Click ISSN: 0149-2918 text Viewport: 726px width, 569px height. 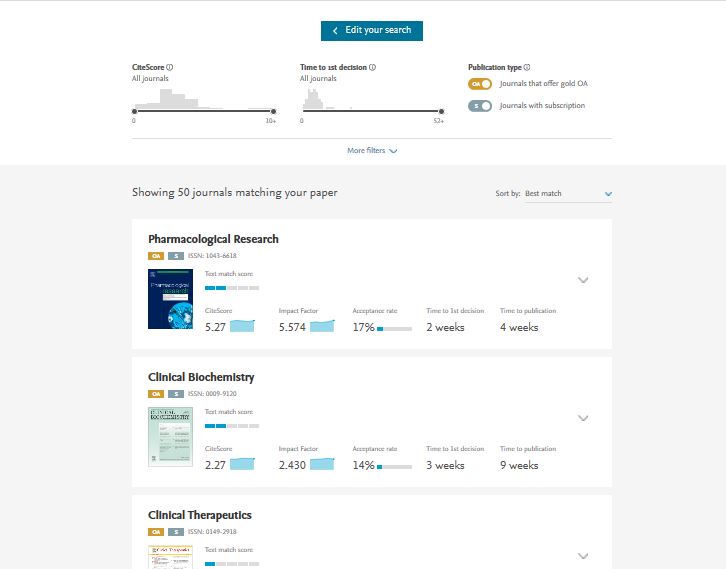[x=212, y=531]
